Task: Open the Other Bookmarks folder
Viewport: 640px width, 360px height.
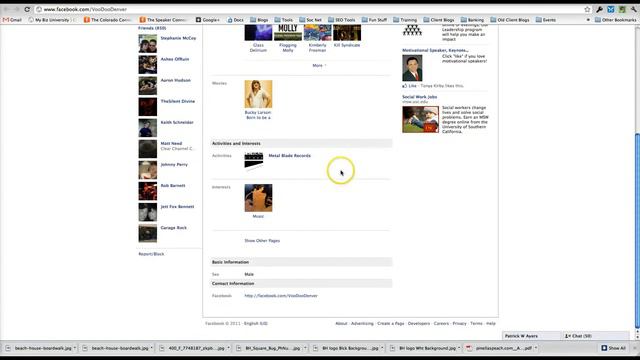Action: coord(616,20)
